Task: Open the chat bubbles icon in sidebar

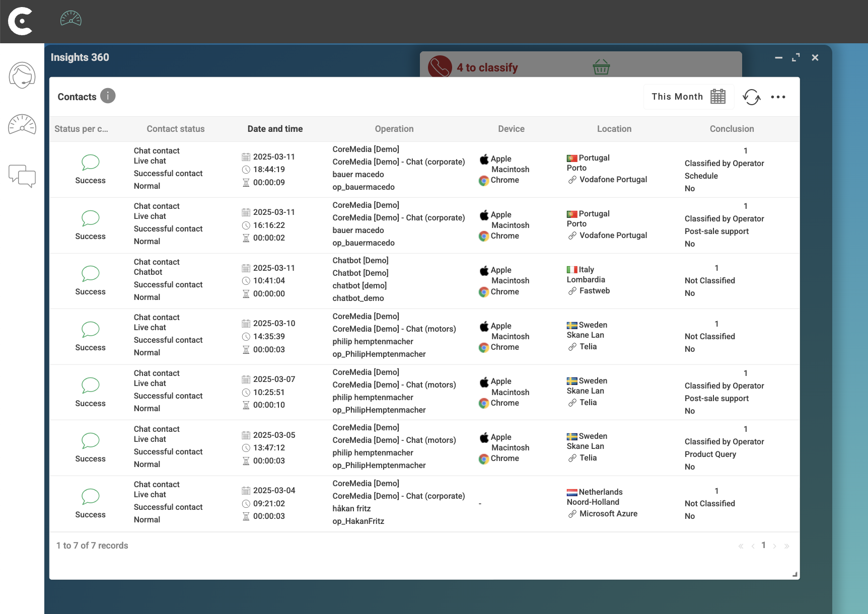Action: 22,176
